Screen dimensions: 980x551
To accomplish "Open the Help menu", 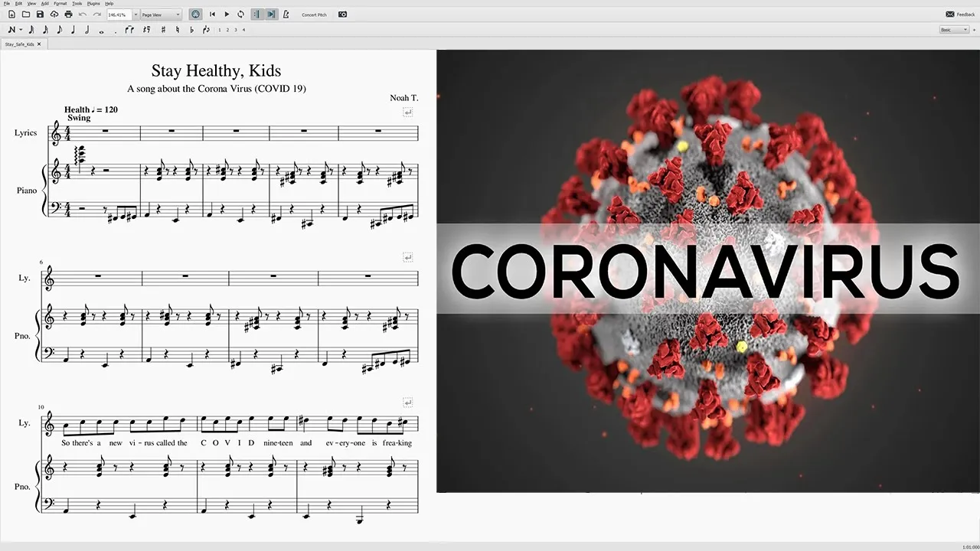I will coord(109,4).
